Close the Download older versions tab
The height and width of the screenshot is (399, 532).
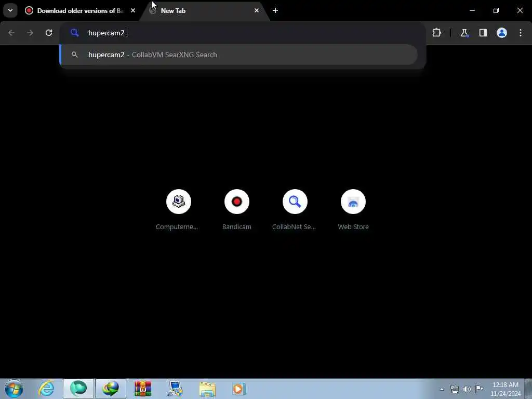click(x=133, y=10)
